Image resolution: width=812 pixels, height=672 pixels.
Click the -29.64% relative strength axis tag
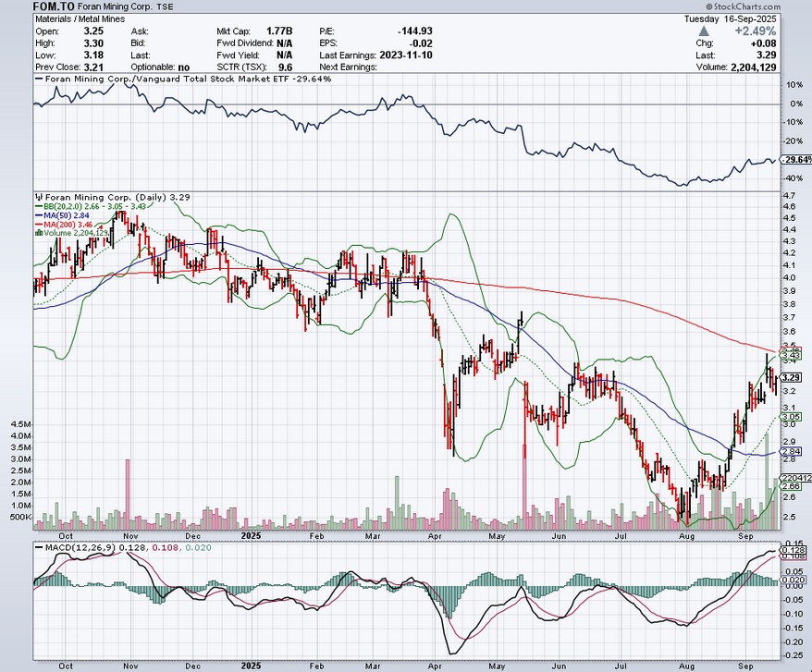pos(796,160)
